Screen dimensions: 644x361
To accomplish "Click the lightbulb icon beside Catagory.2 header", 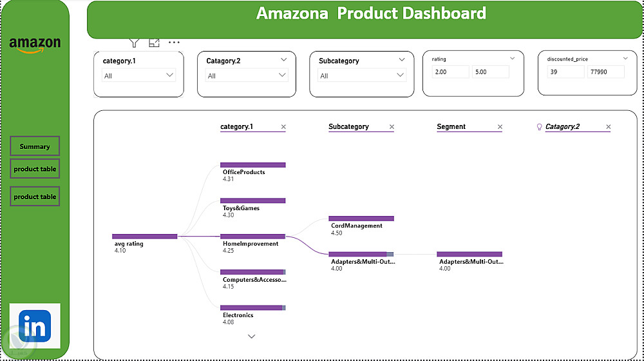I will (540, 127).
